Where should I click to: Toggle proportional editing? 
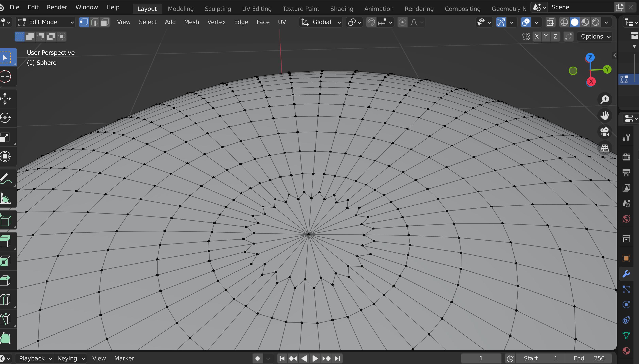point(402,22)
